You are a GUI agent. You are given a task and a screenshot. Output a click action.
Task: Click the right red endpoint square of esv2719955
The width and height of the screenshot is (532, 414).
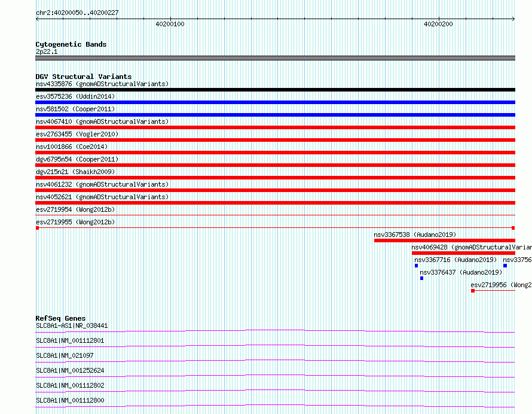pos(513,228)
